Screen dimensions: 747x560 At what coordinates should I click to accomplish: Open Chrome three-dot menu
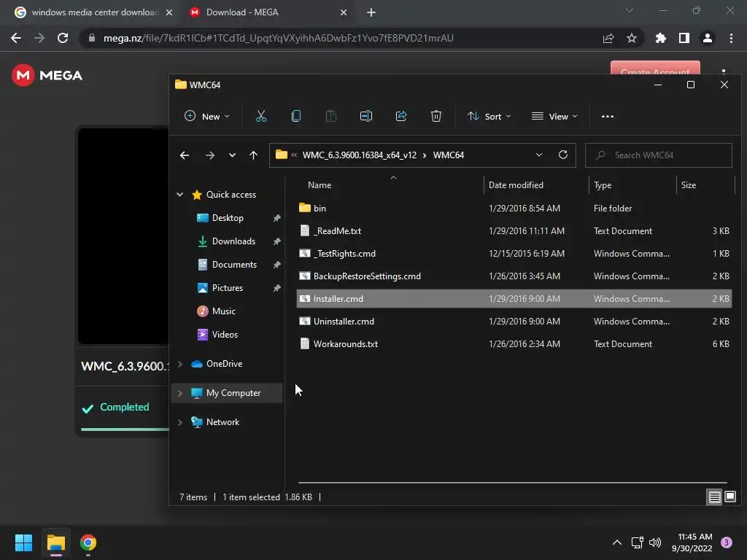[x=731, y=38]
